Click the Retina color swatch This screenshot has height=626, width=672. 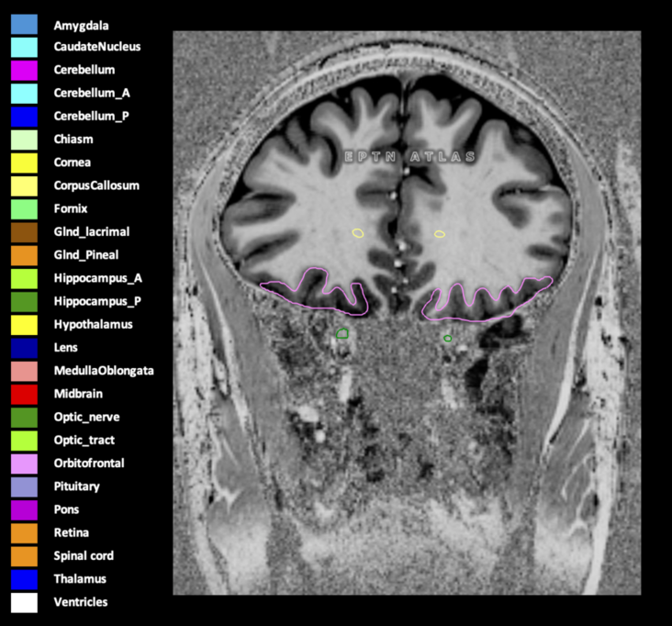pyautogui.click(x=24, y=533)
